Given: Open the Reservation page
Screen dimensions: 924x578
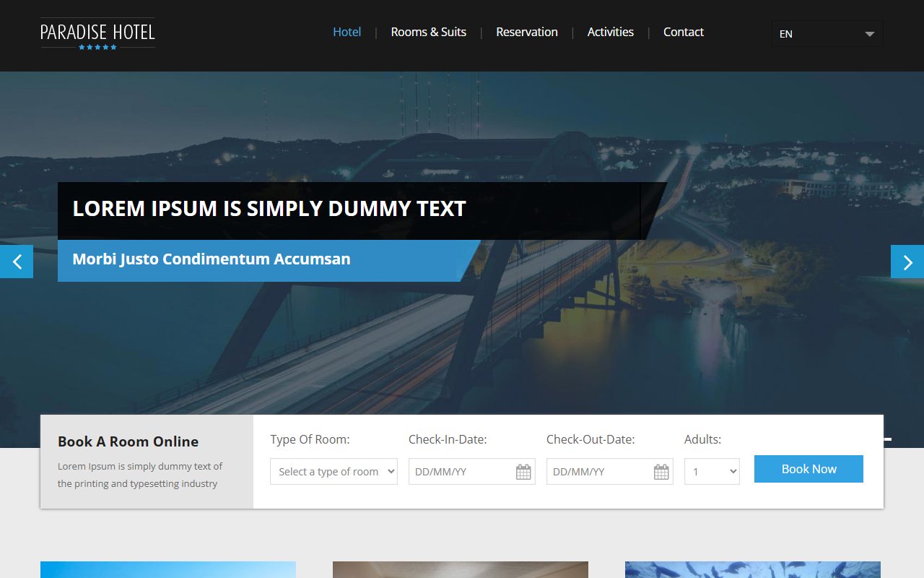Looking at the screenshot, I should tap(527, 32).
